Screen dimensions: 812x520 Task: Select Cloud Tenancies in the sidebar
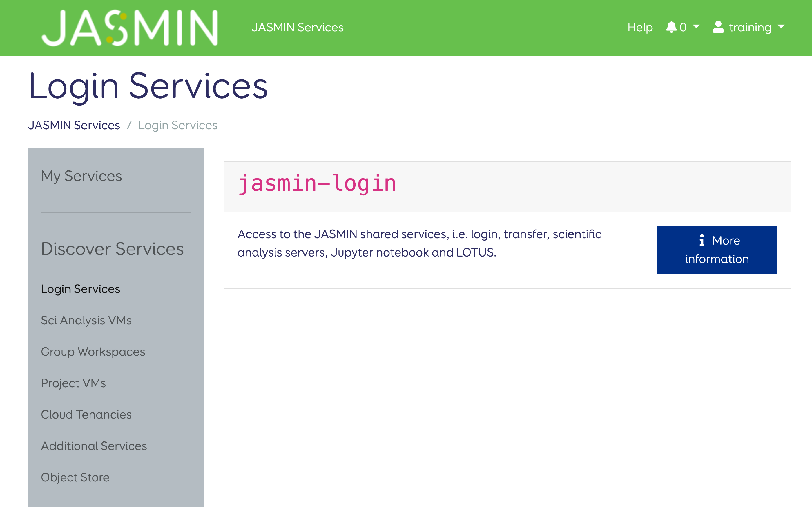coord(86,415)
